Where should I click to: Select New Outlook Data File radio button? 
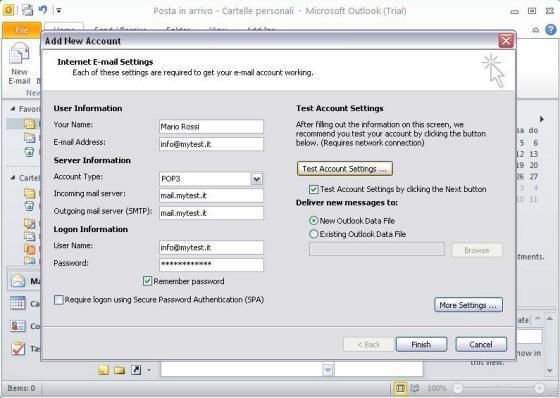[x=313, y=220]
